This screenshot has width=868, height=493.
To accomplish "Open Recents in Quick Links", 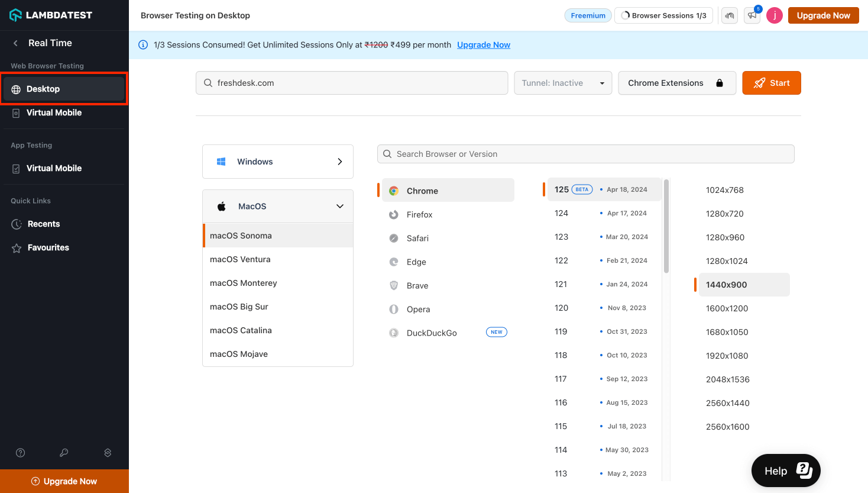I will [x=43, y=224].
